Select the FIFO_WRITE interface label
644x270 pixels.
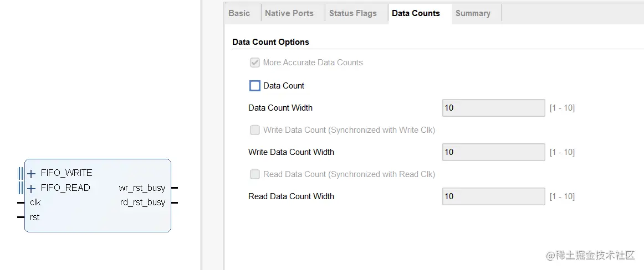(67, 173)
